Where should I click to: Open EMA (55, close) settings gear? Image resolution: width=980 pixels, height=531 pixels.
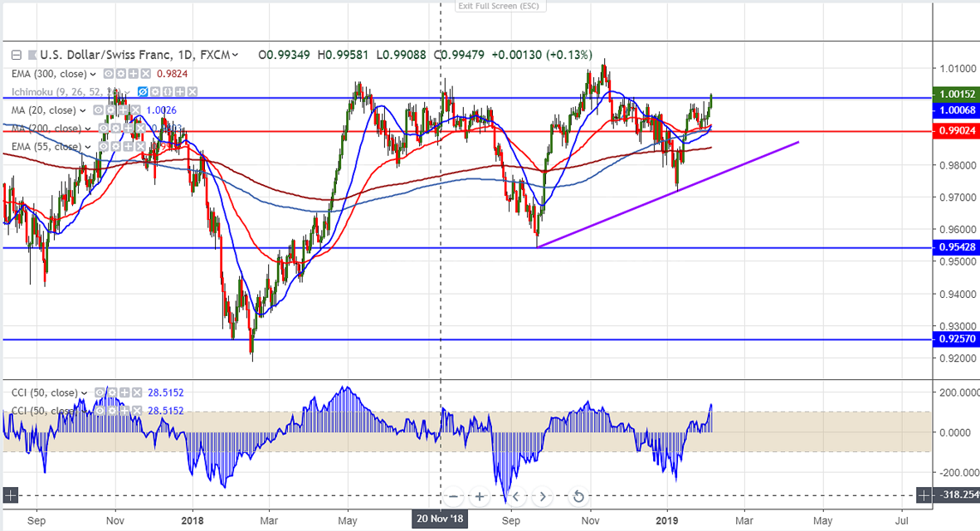point(115,146)
